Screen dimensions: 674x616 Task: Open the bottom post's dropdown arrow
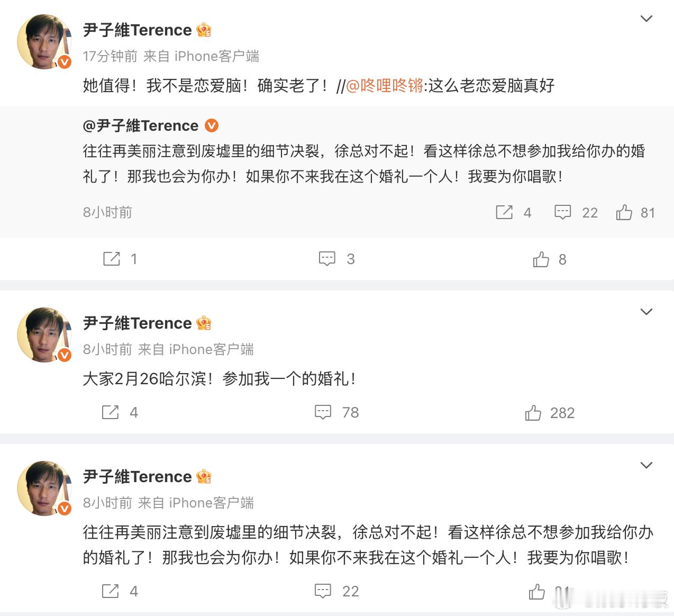(x=646, y=466)
